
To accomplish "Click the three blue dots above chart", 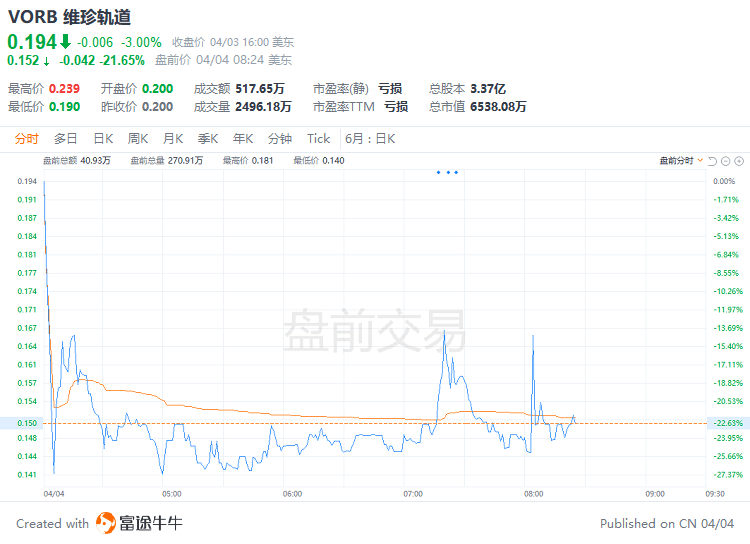I will click(x=447, y=173).
